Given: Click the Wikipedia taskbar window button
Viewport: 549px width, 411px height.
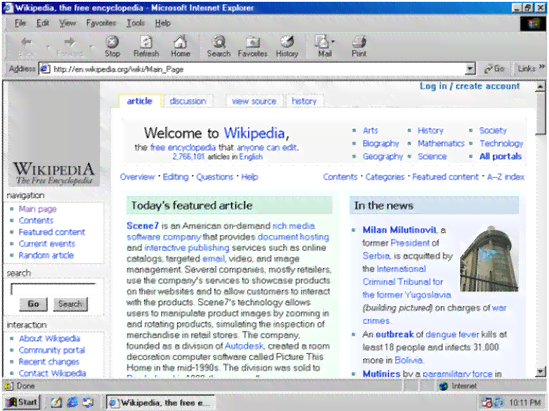Looking at the screenshot, I should [161, 402].
